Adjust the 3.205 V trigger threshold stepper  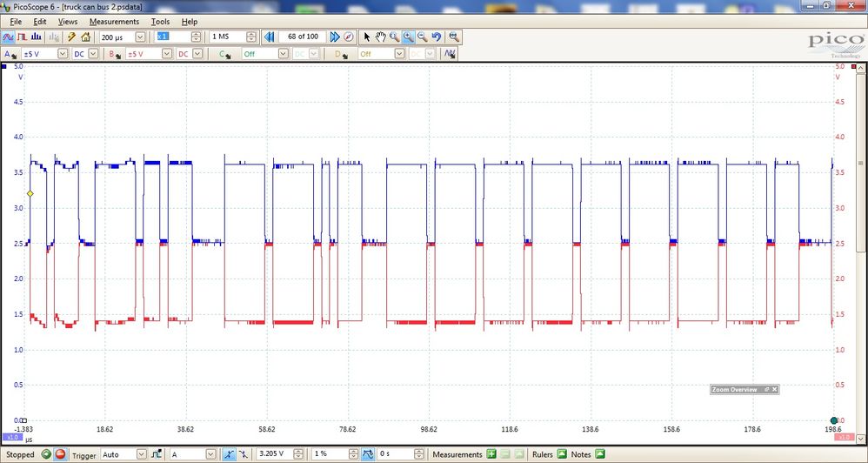[x=298, y=454]
